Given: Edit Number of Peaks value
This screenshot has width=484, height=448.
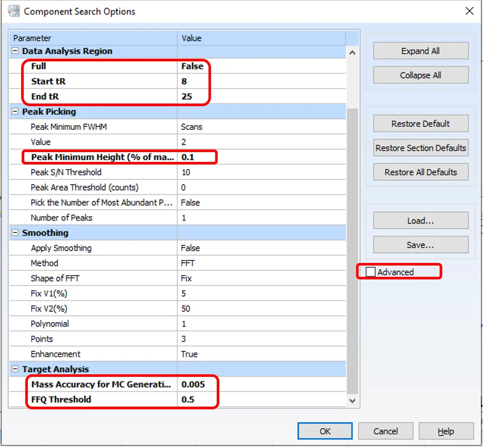Looking at the screenshot, I should pyautogui.click(x=262, y=218).
